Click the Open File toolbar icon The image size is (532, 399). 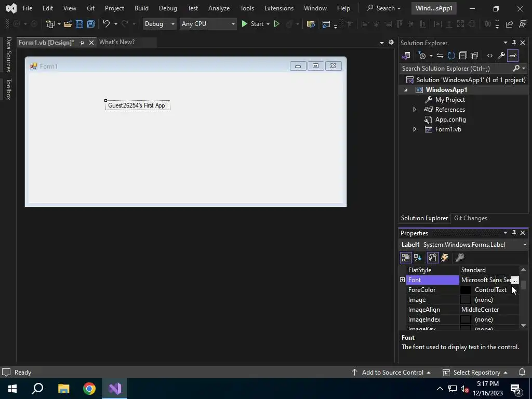(68, 24)
